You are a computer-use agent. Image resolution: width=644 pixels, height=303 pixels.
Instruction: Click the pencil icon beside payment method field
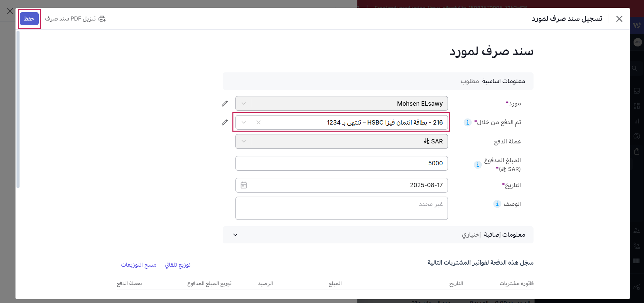(x=225, y=123)
